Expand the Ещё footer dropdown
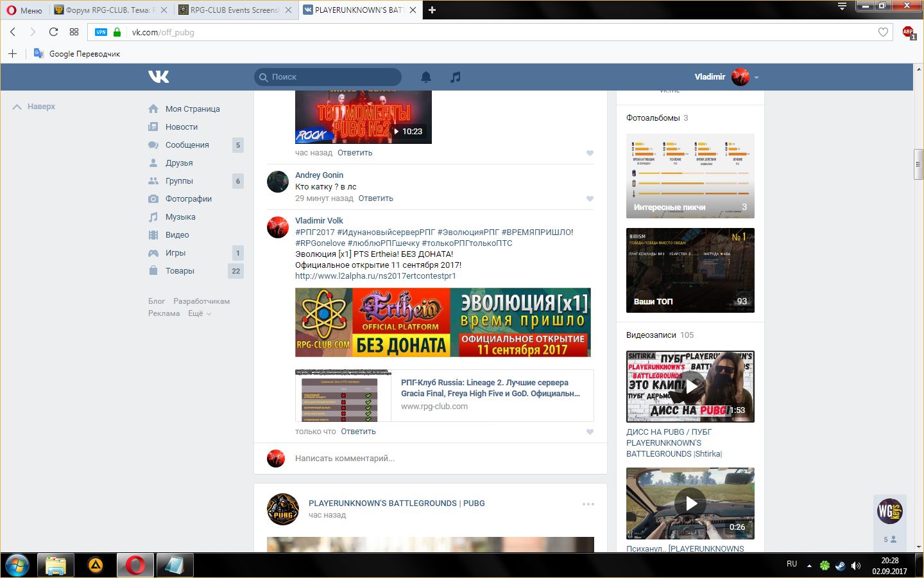 (x=199, y=313)
